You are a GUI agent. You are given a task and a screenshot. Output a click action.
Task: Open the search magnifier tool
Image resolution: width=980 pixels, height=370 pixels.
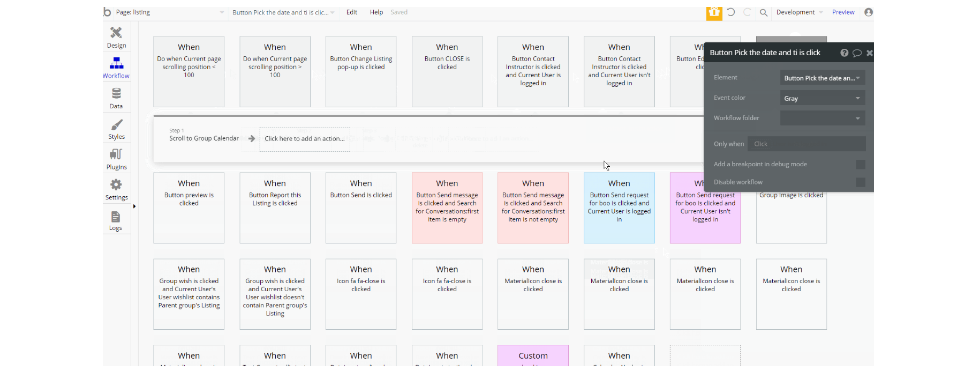[x=764, y=12]
